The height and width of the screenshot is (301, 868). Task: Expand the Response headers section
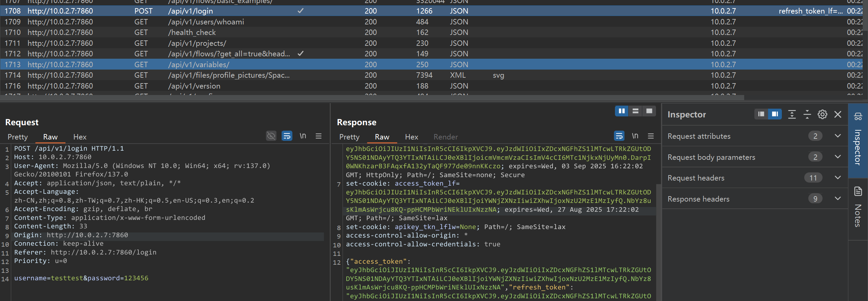point(837,199)
